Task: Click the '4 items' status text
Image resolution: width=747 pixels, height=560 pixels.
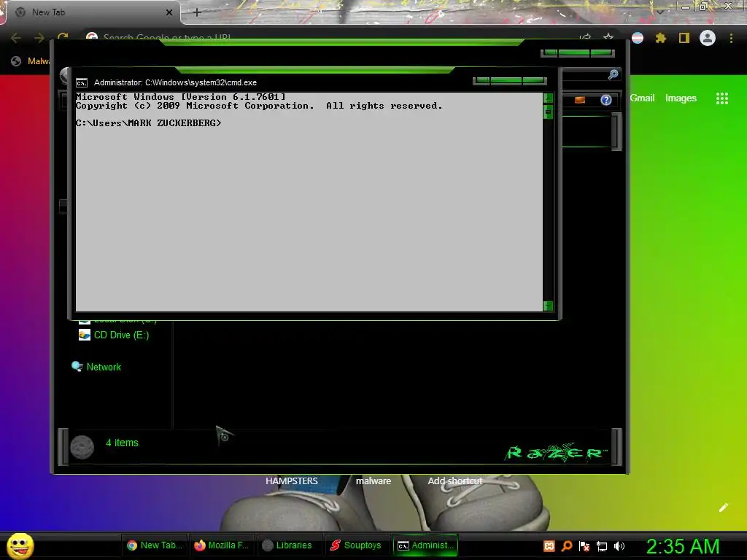Action: point(122,443)
